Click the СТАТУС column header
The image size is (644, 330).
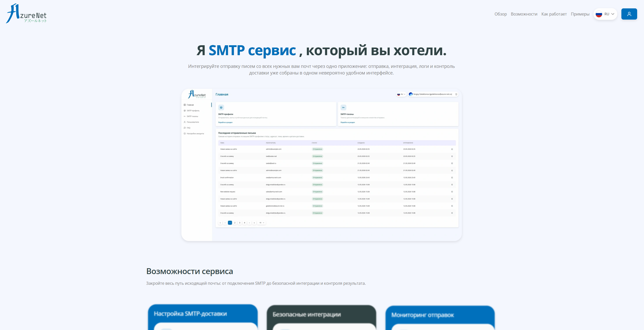(x=314, y=143)
